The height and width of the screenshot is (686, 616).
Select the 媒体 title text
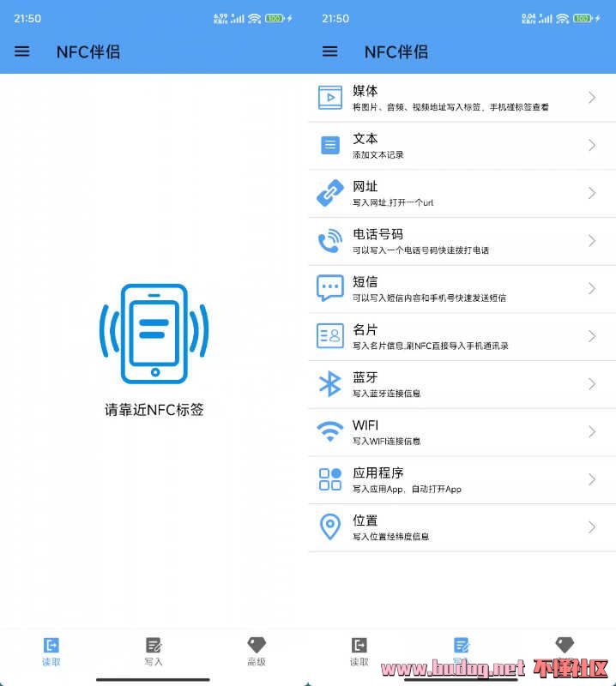365,91
